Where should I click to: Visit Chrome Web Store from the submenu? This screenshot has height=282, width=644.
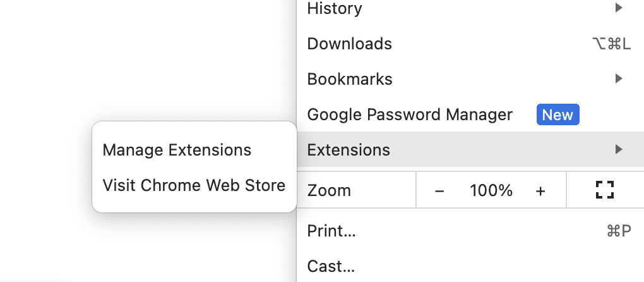(x=194, y=185)
